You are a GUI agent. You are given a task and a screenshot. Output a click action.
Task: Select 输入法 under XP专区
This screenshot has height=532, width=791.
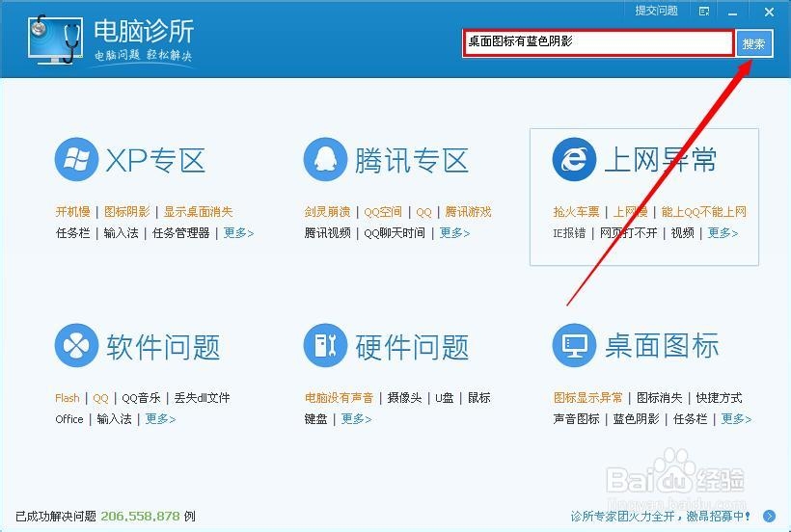122,233
